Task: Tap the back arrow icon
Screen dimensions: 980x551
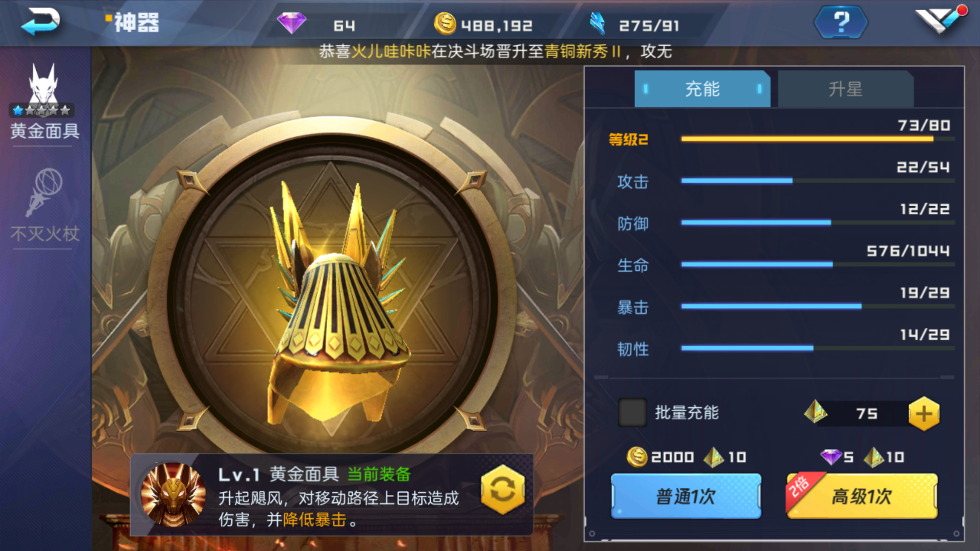Action: [x=40, y=22]
